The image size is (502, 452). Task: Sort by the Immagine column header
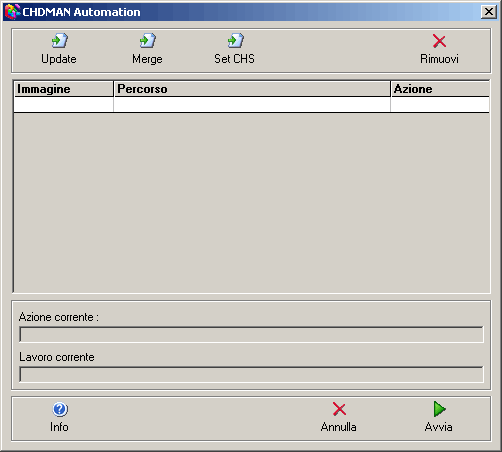(64, 89)
